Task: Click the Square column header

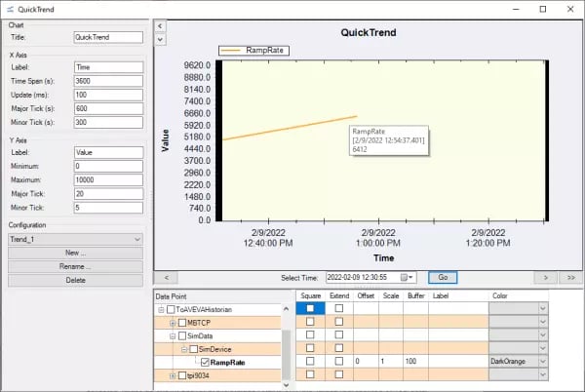Action: (x=310, y=295)
